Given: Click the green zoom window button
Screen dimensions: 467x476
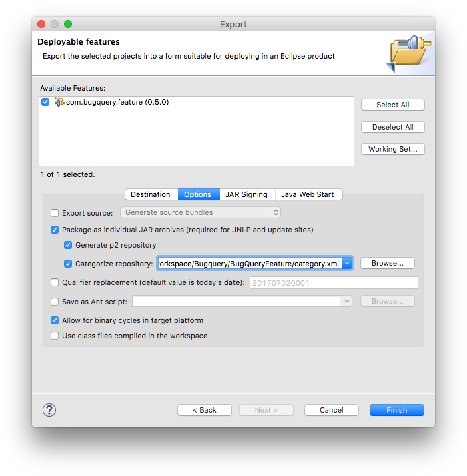Looking at the screenshot, I should (x=68, y=24).
